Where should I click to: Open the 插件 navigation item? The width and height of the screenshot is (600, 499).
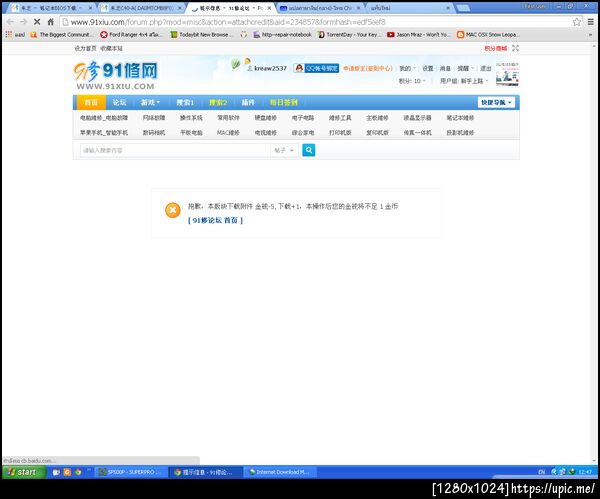tap(248, 102)
